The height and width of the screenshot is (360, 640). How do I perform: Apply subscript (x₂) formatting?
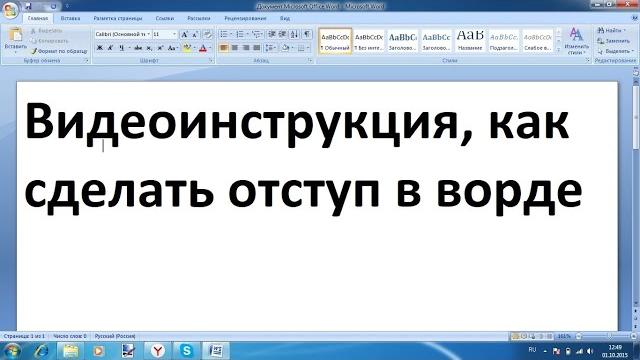pos(149,48)
